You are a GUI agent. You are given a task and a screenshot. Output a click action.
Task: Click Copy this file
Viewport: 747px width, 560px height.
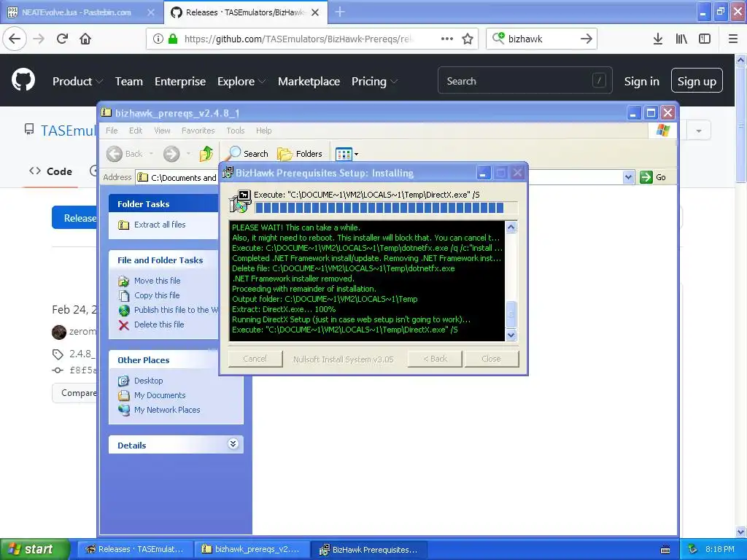[157, 295]
